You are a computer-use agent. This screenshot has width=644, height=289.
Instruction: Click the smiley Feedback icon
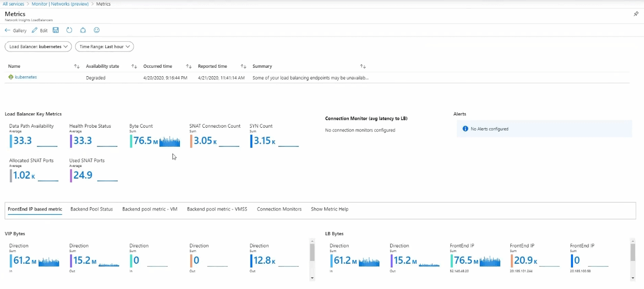[97, 30]
